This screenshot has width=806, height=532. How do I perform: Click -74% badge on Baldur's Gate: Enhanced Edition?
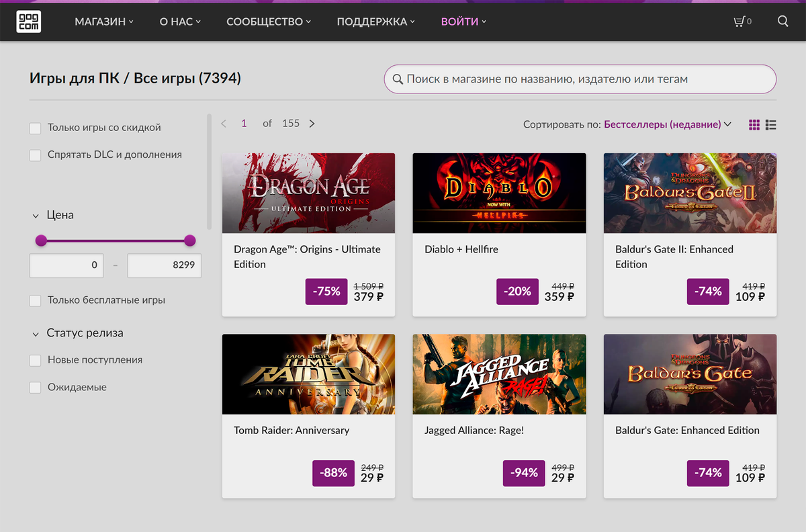[708, 473]
